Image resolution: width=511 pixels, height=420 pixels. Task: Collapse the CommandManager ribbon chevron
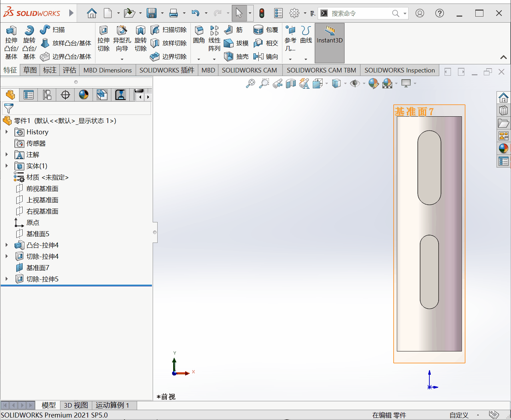pos(504,57)
